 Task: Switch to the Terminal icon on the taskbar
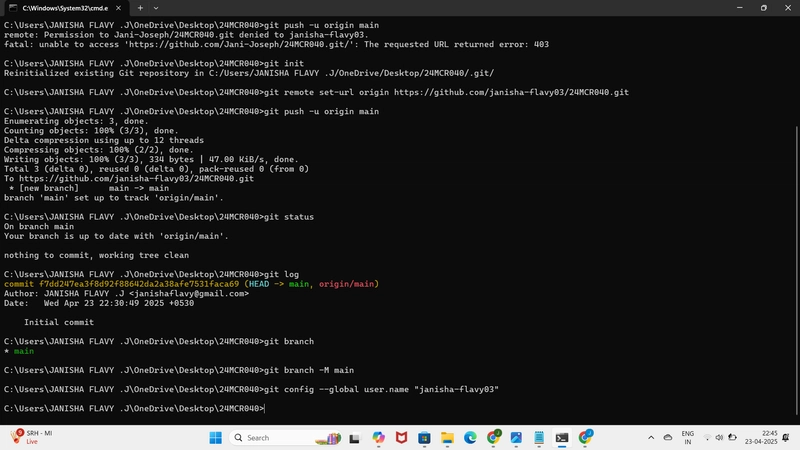coord(562,438)
